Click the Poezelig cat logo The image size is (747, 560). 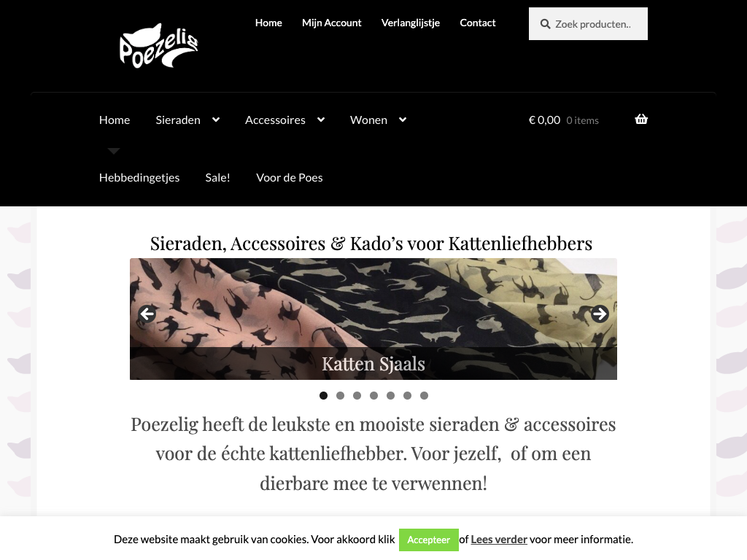click(x=158, y=46)
